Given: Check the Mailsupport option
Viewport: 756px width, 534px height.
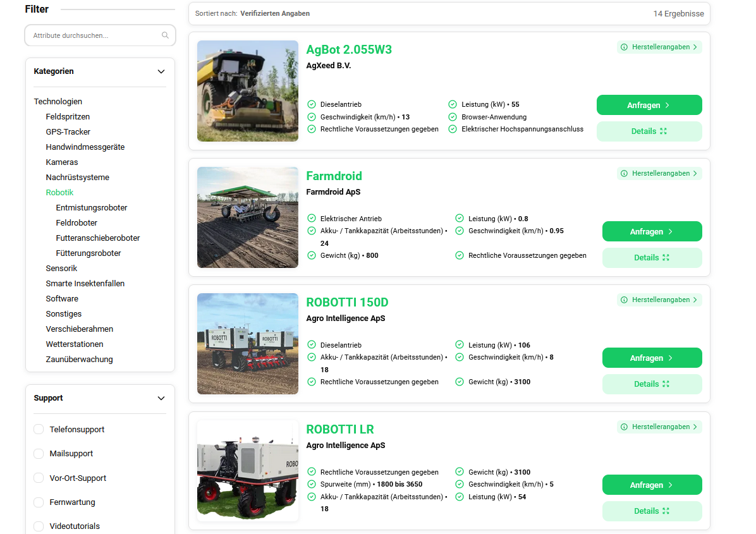Looking at the screenshot, I should (x=39, y=454).
